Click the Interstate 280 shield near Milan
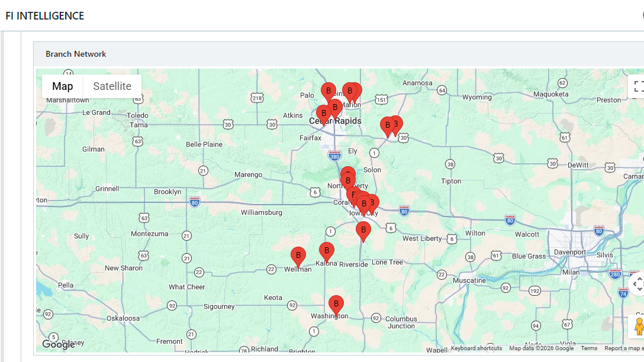This screenshot has width=644, height=362. coord(615,274)
